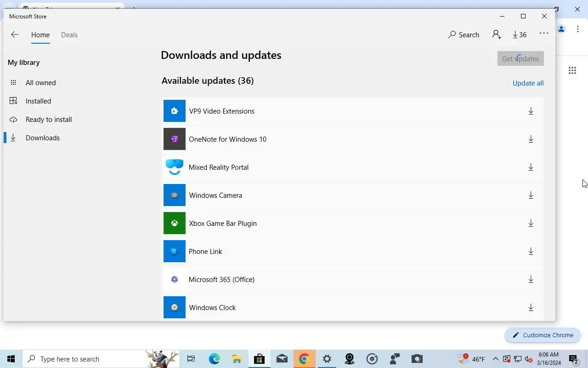Click the Microsoft 365 app icon
Screen dimensions: 588x368
coord(175,279)
